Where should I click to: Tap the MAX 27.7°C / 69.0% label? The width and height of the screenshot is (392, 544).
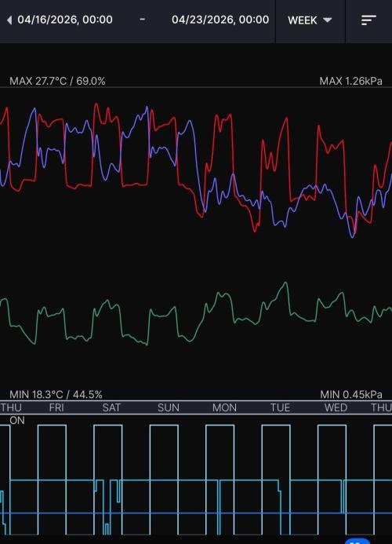pos(57,81)
